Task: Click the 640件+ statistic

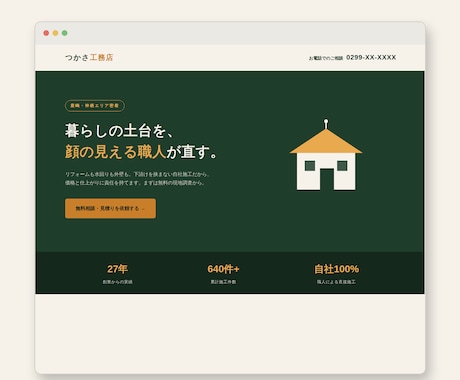Action: (x=223, y=269)
